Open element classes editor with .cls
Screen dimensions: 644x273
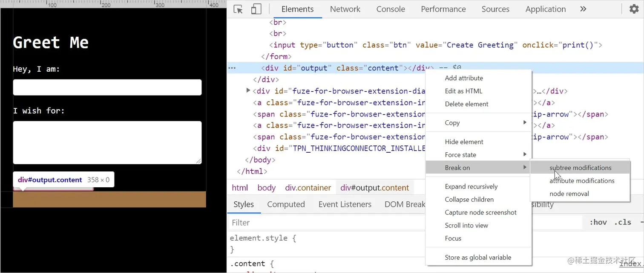click(x=623, y=222)
